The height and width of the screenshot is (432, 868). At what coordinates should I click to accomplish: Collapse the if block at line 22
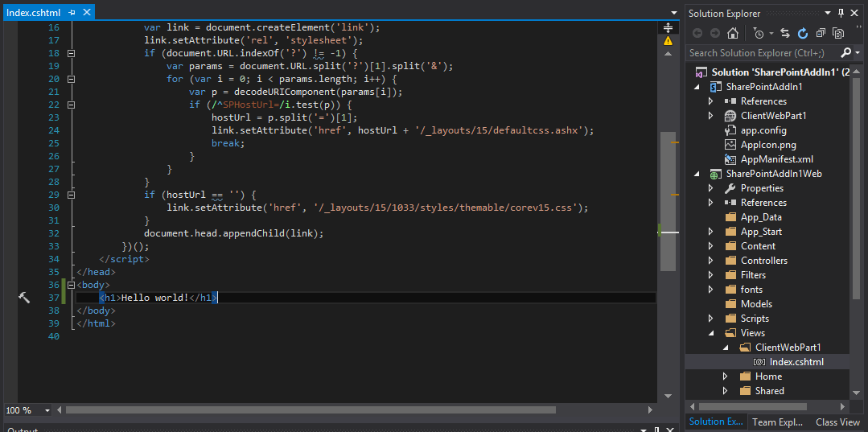[70, 105]
